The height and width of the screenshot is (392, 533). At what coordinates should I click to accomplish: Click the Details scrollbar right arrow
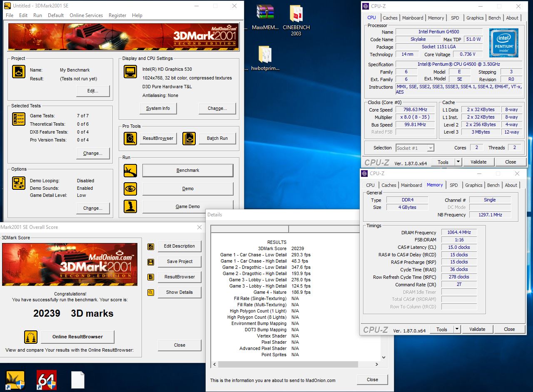coord(377,364)
